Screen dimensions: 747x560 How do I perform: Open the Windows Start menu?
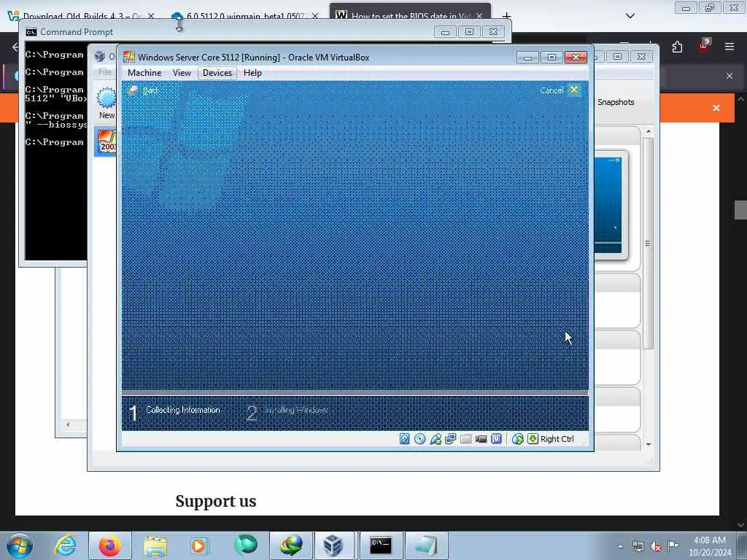19,545
